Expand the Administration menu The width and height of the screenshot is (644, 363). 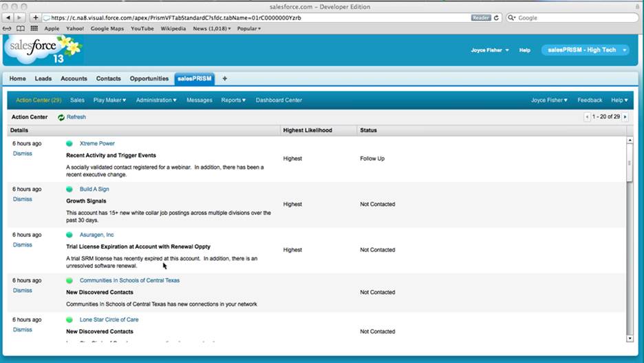(x=156, y=101)
